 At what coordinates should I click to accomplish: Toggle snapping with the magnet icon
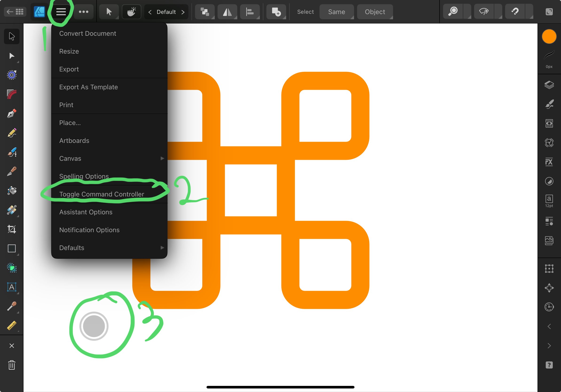[x=515, y=12]
